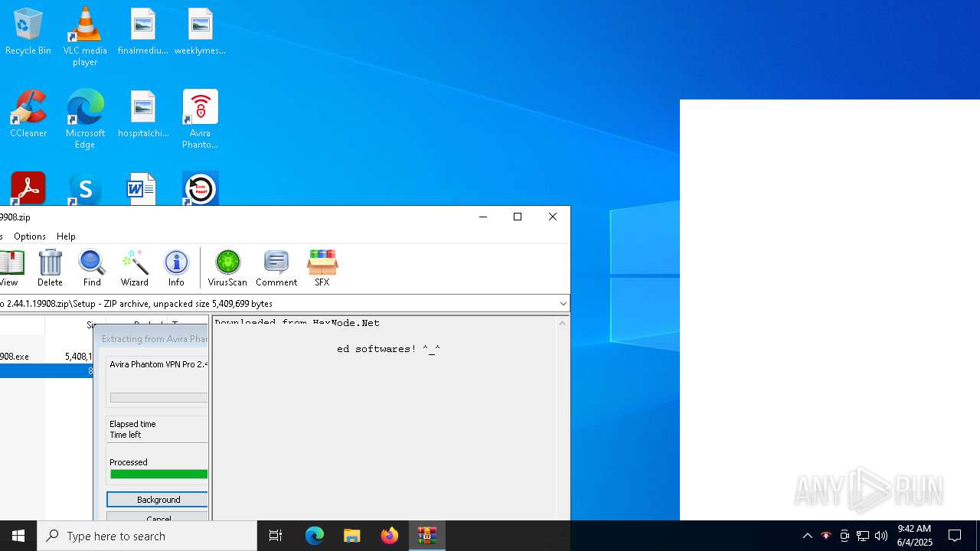Open the Options menu
Image resolution: width=980 pixels, height=551 pixels.
[x=30, y=236]
